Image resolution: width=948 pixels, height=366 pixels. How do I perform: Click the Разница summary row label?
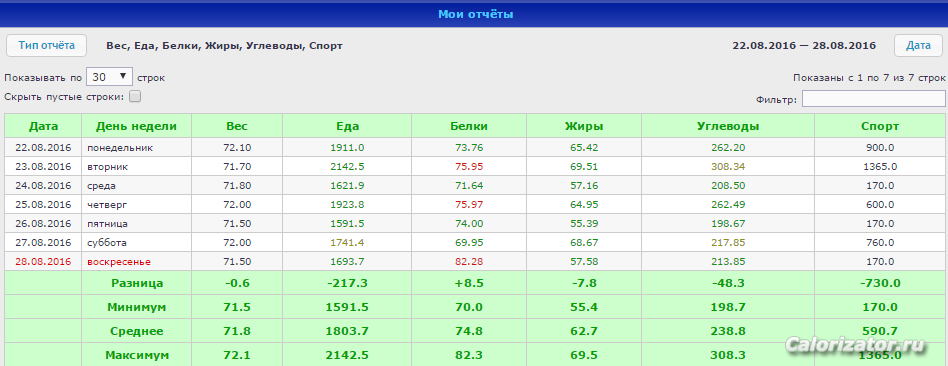tap(137, 283)
